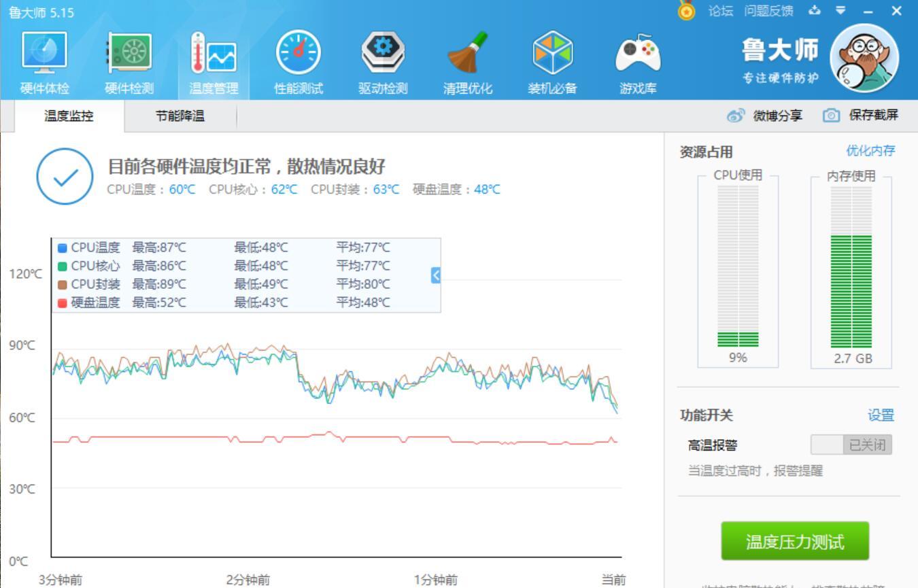Click the 鲁大师 mascot avatar
Viewport: 918px width, 588px height.
pos(864,58)
